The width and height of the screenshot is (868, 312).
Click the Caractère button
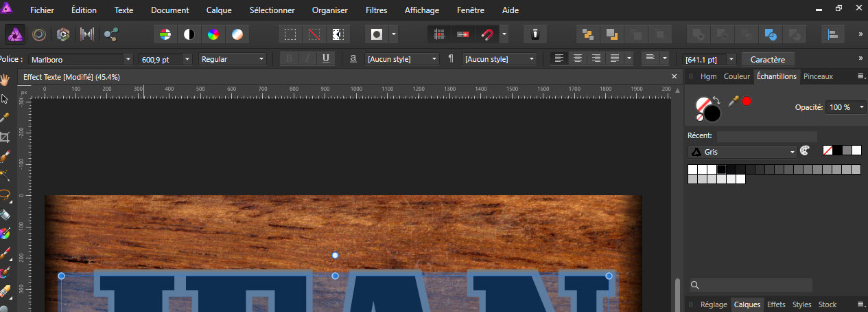(767, 60)
